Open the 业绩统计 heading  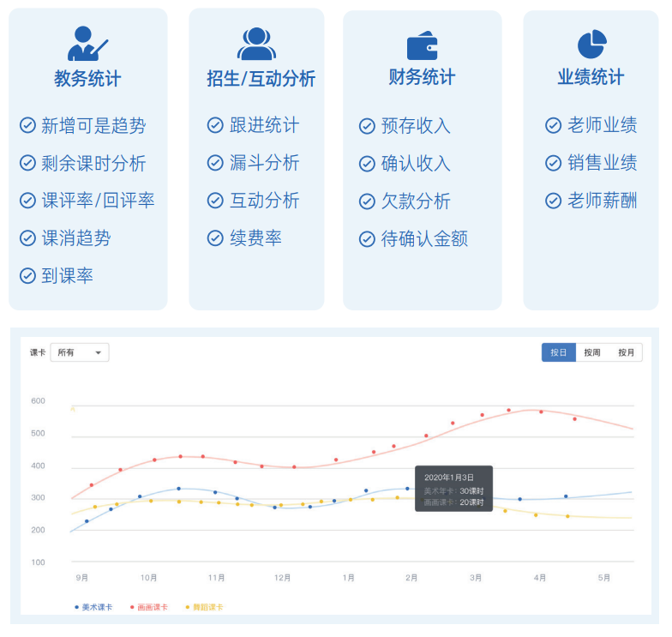(591, 77)
